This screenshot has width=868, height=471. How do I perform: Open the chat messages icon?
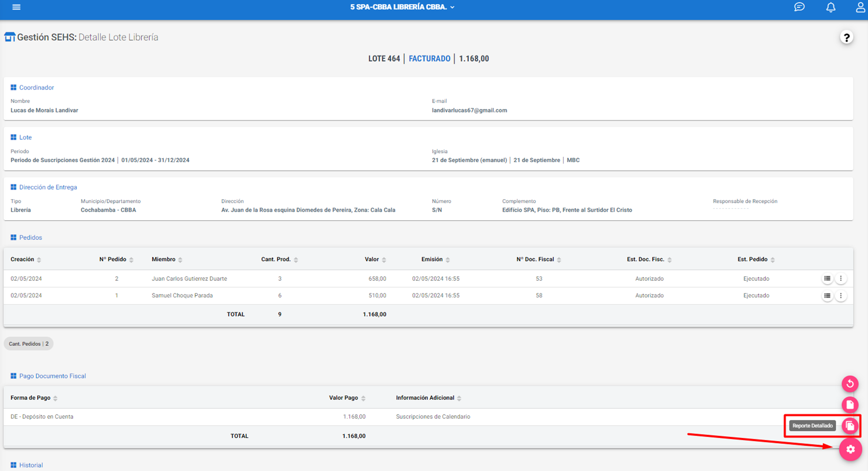point(799,7)
